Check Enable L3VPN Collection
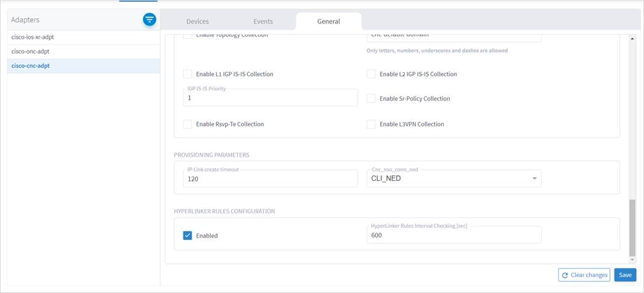The height and width of the screenshot is (293, 644). pos(371,124)
